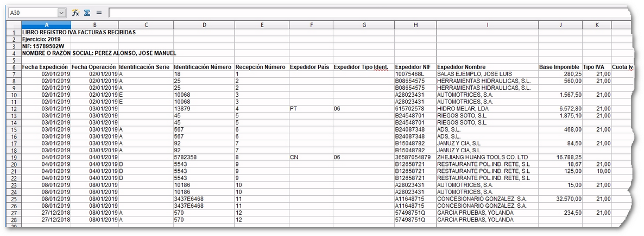The height and width of the screenshot is (236, 644).
Task: Click 'Identificación Serie' column title
Action: tap(144, 67)
